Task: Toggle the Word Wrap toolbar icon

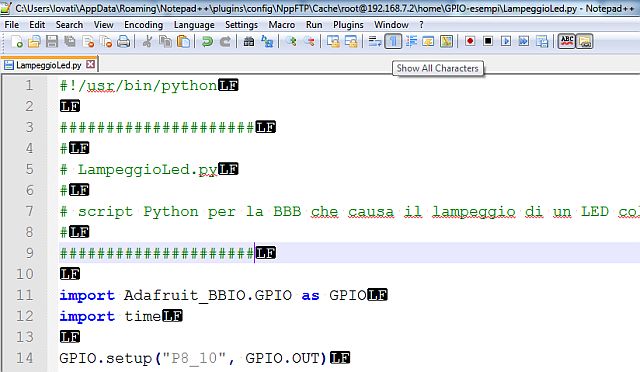Action: pos(375,41)
